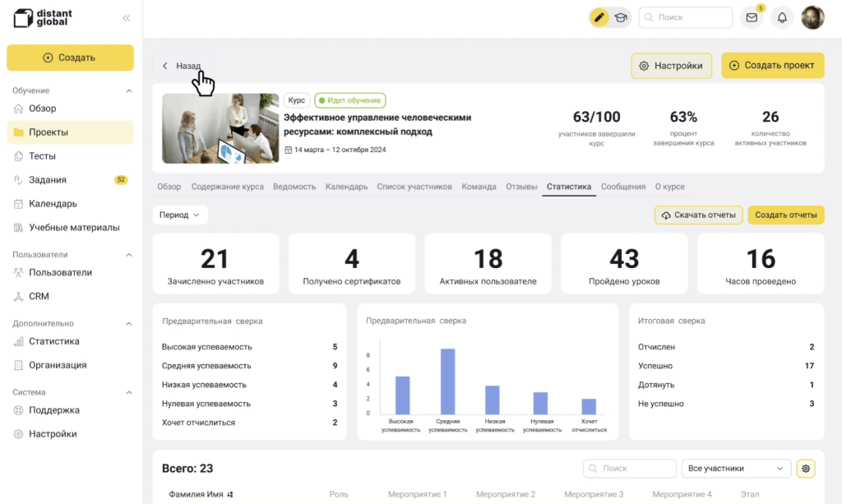This screenshot has height=504, width=842.
Task: Collapse the sidebar using the double chevron
Action: click(125, 16)
